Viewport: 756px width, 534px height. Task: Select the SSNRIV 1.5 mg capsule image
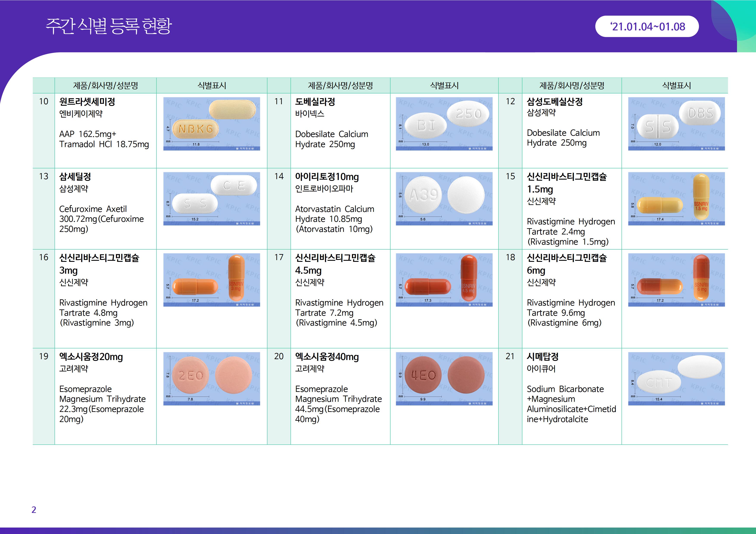point(676,199)
